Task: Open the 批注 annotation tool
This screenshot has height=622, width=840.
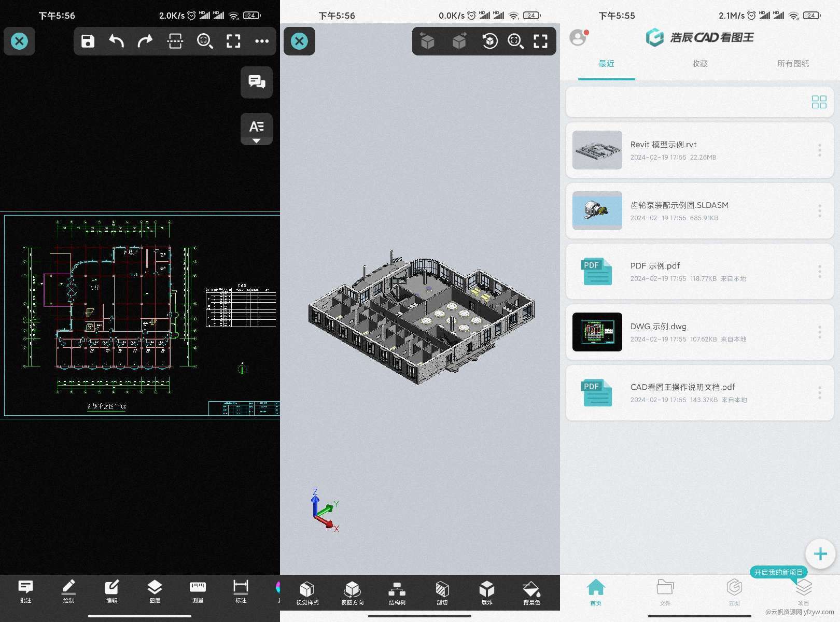Action: click(25, 591)
